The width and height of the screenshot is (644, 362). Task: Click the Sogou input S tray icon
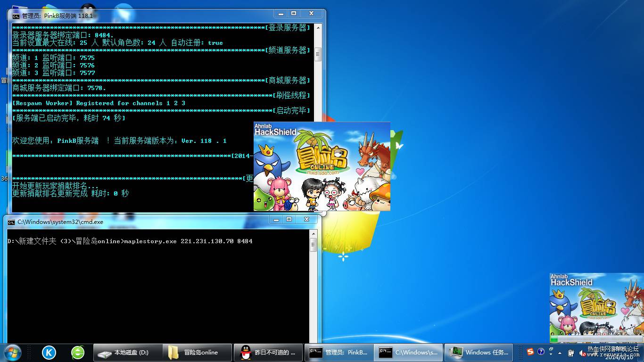click(530, 352)
